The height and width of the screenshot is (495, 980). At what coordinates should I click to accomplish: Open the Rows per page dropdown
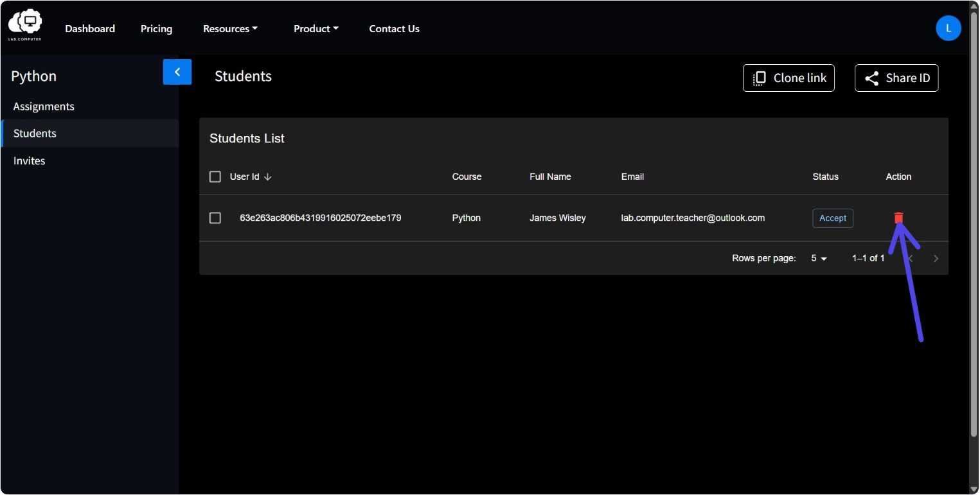pos(819,258)
